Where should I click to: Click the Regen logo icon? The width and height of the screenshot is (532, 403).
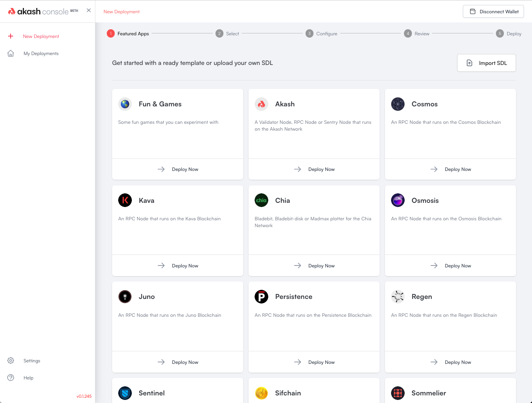click(398, 296)
